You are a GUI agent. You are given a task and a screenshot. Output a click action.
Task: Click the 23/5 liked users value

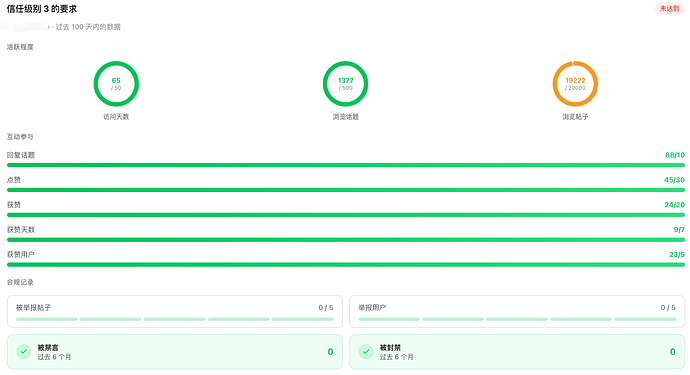tap(677, 254)
